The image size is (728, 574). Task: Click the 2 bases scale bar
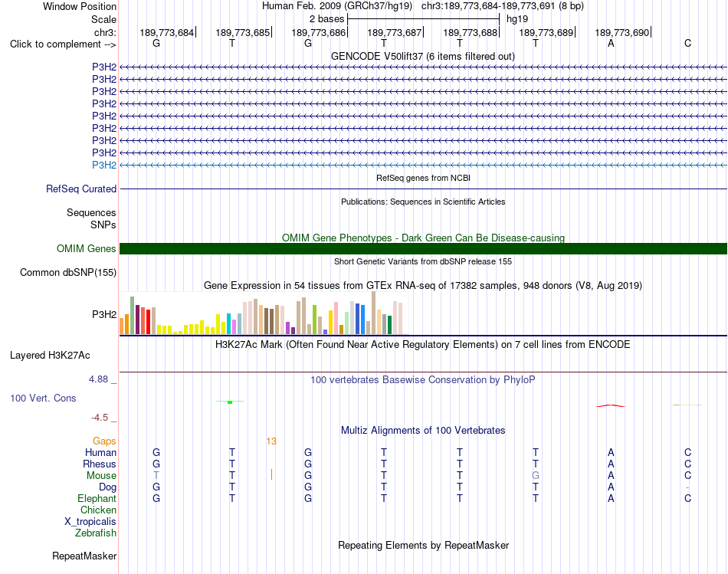(423, 19)
